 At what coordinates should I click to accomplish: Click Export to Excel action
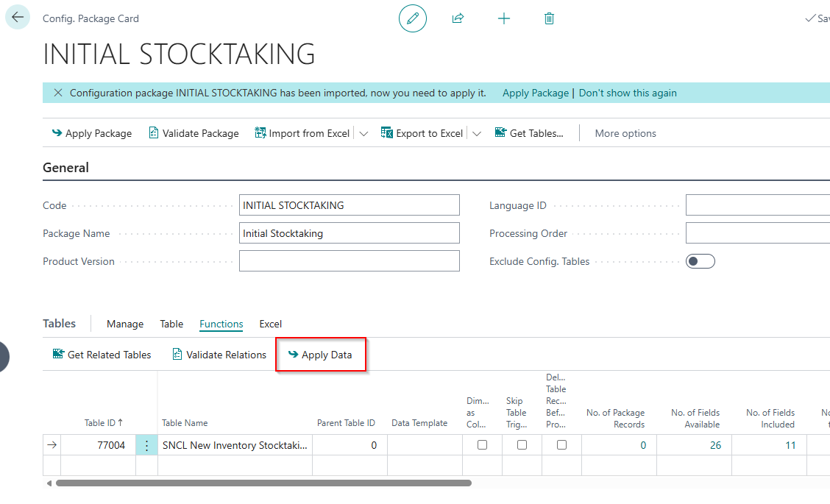pos(422,133)
